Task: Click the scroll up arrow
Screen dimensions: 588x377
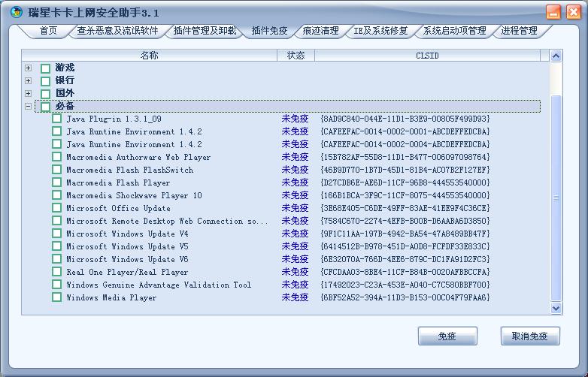Action: (556, 56)
